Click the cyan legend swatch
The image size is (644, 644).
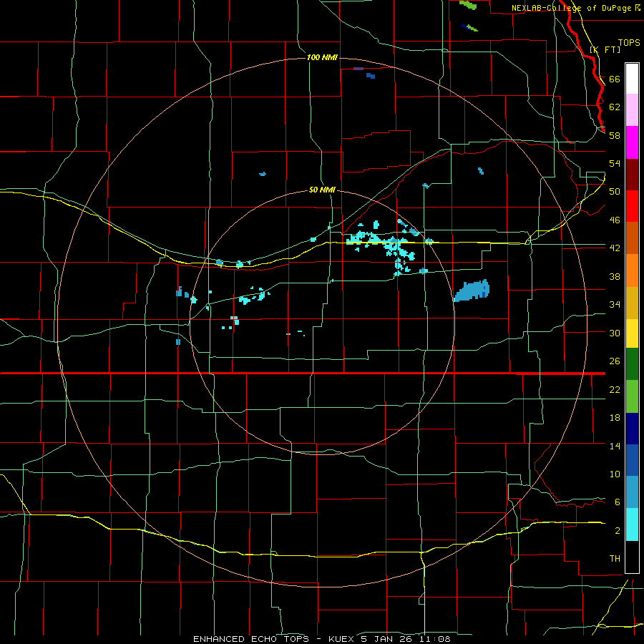632,525
